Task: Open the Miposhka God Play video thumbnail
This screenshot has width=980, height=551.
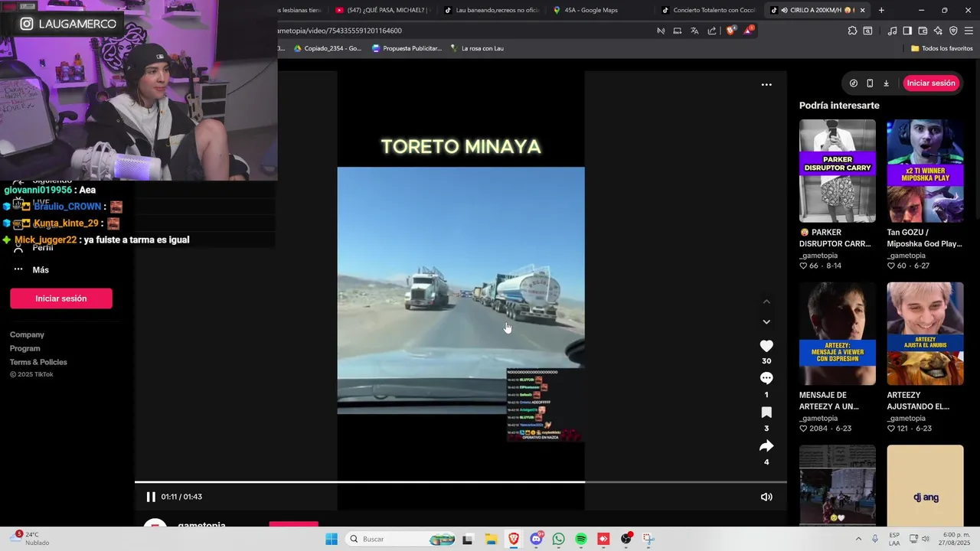Action: tap(925, 171)
